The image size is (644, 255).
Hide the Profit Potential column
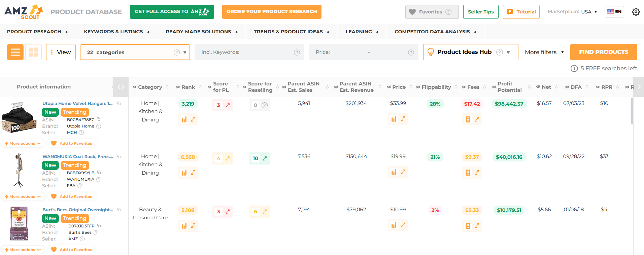pos(494,87)
